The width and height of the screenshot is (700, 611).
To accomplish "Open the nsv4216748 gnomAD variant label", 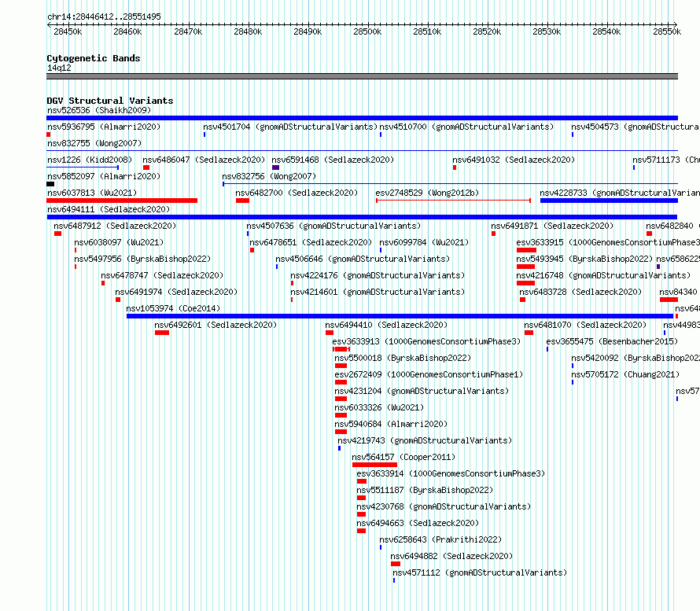I will click(603, 275).
